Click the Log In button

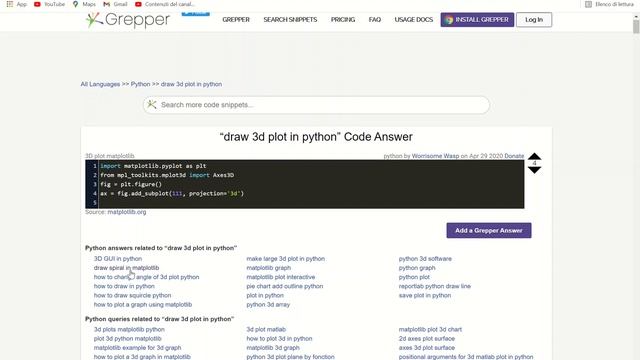point(534,20)
